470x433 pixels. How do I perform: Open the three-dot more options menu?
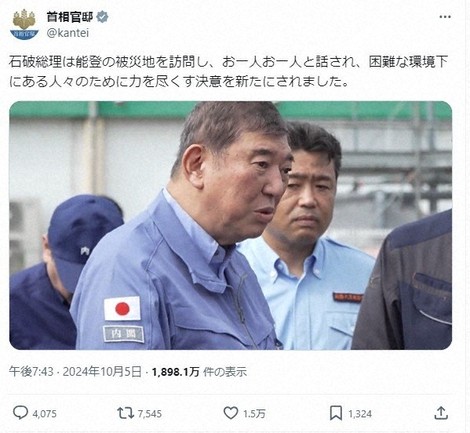coord(445,17)
